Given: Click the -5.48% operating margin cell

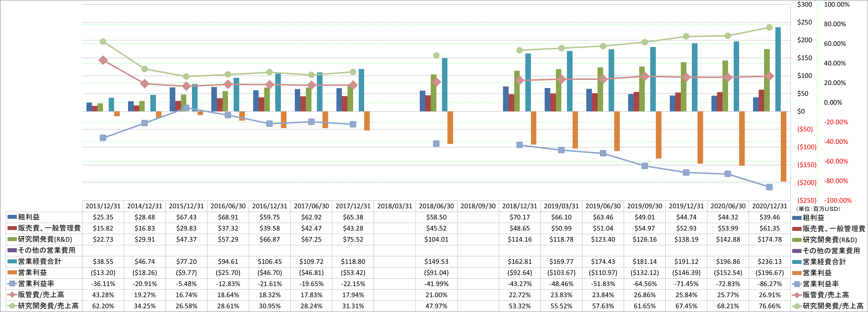Looking at the screenshot, I should (186, 284).
